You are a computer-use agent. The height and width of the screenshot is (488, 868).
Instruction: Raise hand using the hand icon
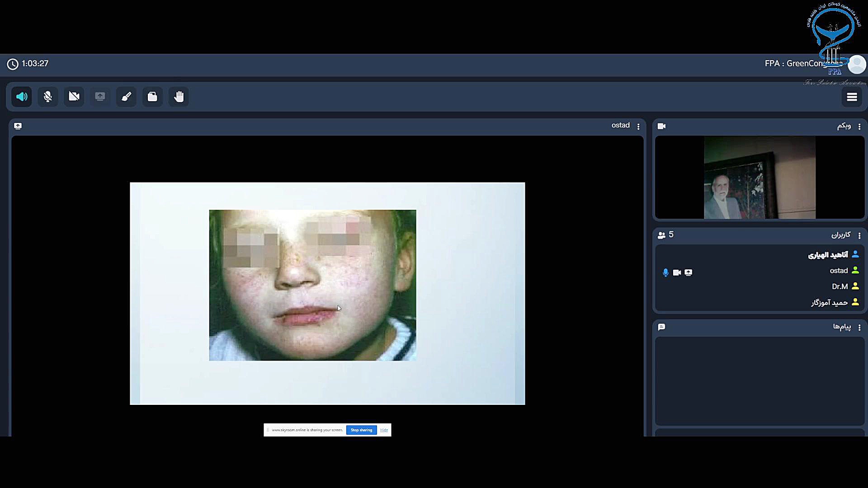(179, 97)
